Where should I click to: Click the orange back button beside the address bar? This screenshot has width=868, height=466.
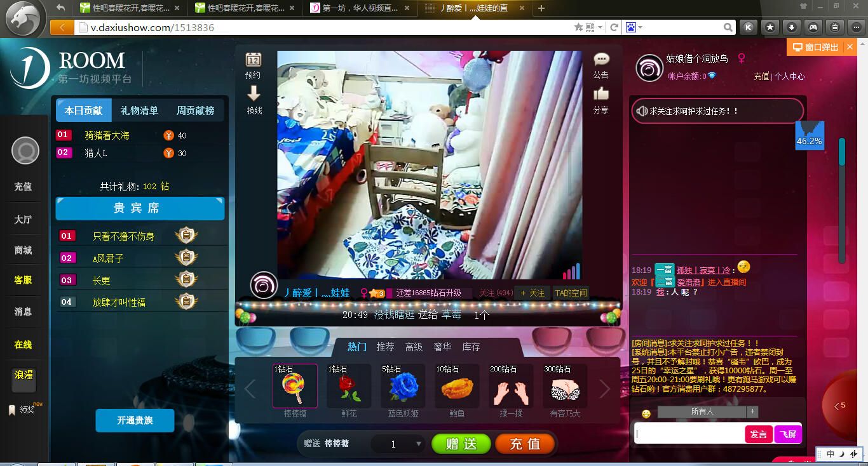tap(62, 27)
